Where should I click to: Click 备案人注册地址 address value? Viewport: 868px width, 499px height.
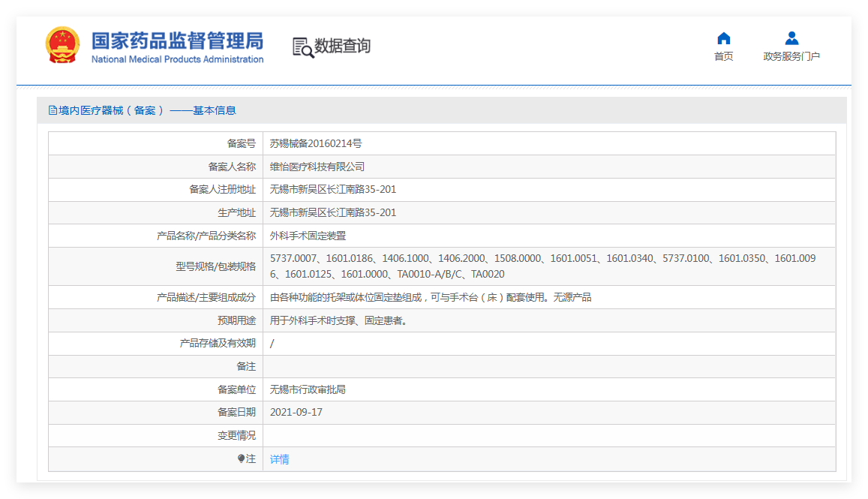click(332, 189)
